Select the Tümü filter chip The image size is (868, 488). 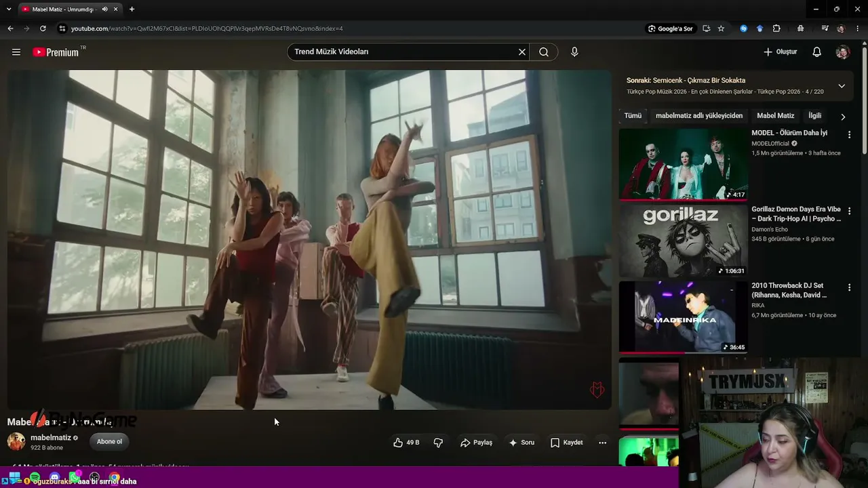(x=633, y=116)
